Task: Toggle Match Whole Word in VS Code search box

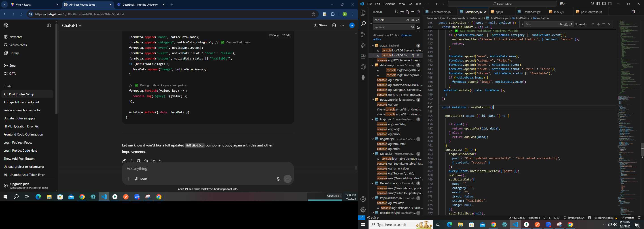Action: (x=413, y=20)
